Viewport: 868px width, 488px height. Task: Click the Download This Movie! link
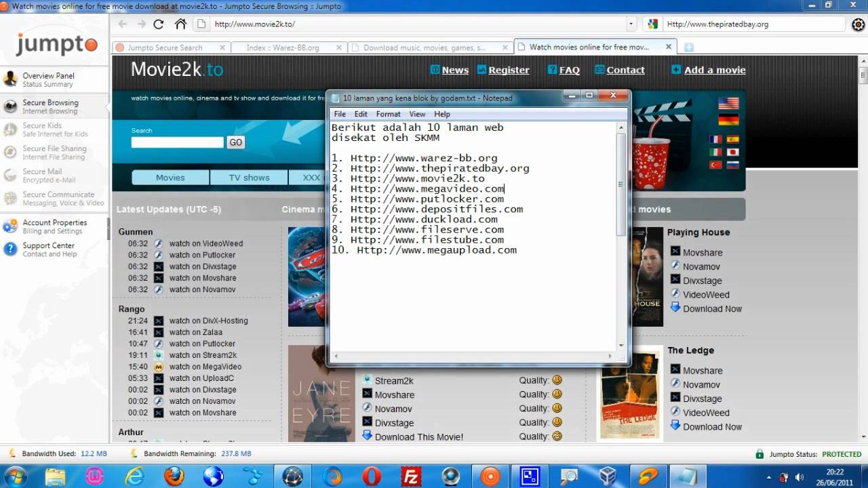[x=419, y=437]
